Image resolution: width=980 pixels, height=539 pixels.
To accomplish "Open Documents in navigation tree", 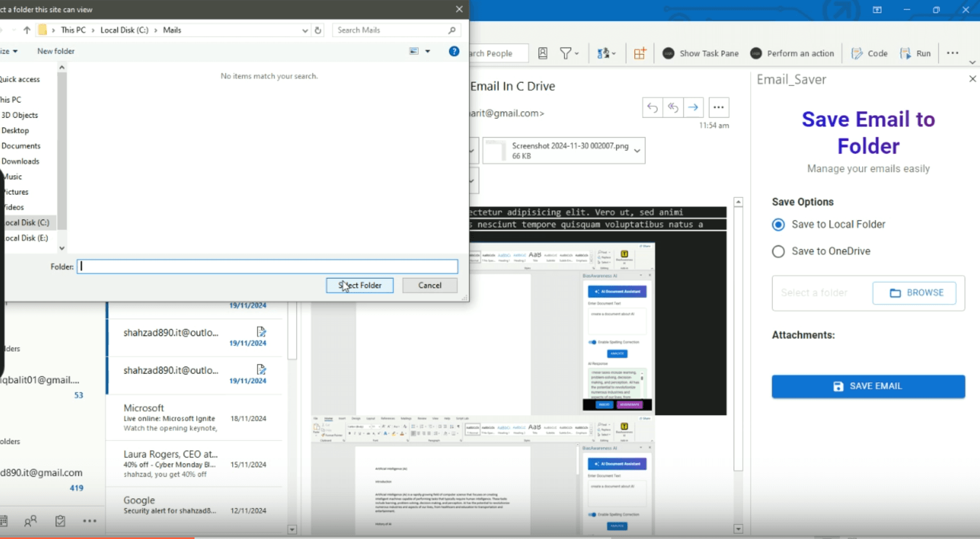I will (21, 146).
